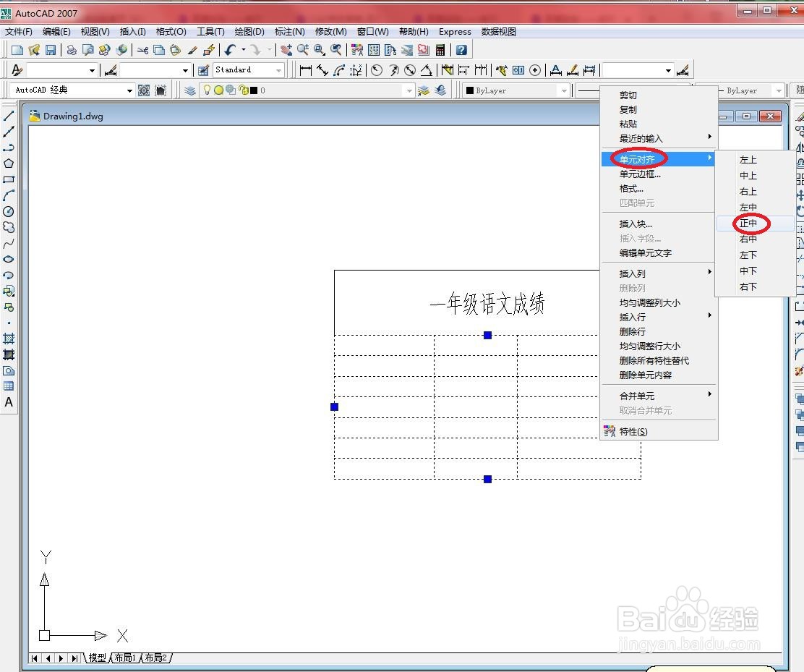Toggle layer 0 on/off lightbulb
This screenshot has height=672, width=804.
pyautogui.click(x=207, y=90)
